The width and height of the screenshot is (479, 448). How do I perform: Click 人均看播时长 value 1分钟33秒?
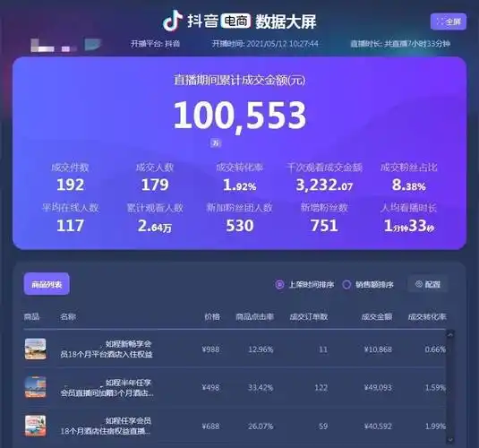[x=409, y=226]
